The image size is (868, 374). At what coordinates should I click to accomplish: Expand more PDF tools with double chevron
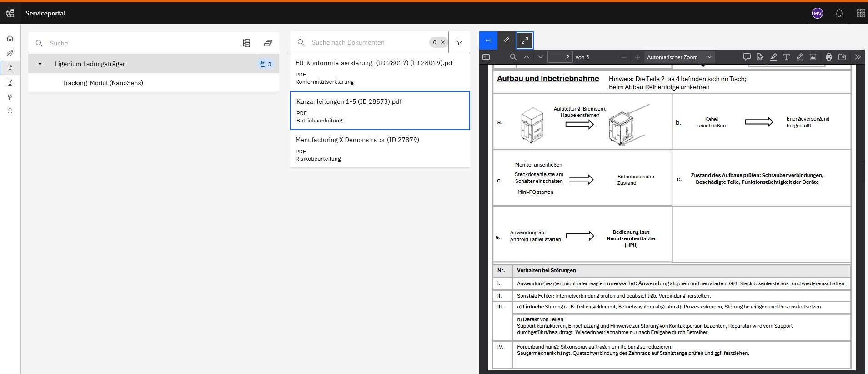coord(858,57)
